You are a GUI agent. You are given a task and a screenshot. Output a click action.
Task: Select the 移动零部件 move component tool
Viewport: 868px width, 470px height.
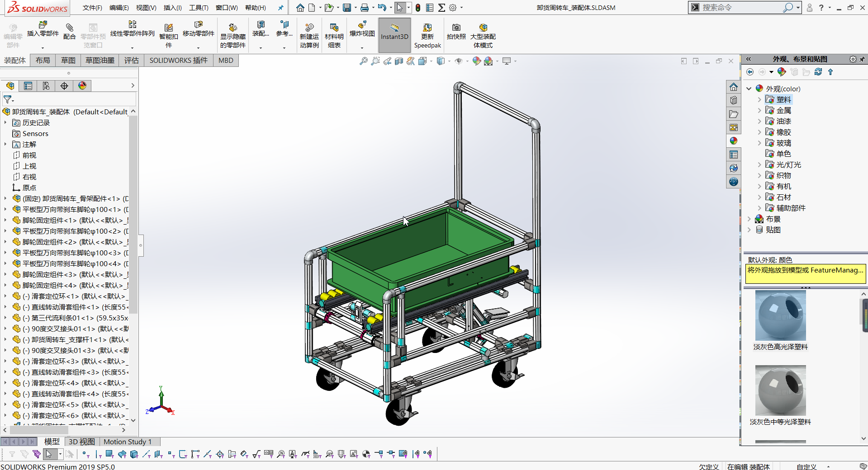198,30
